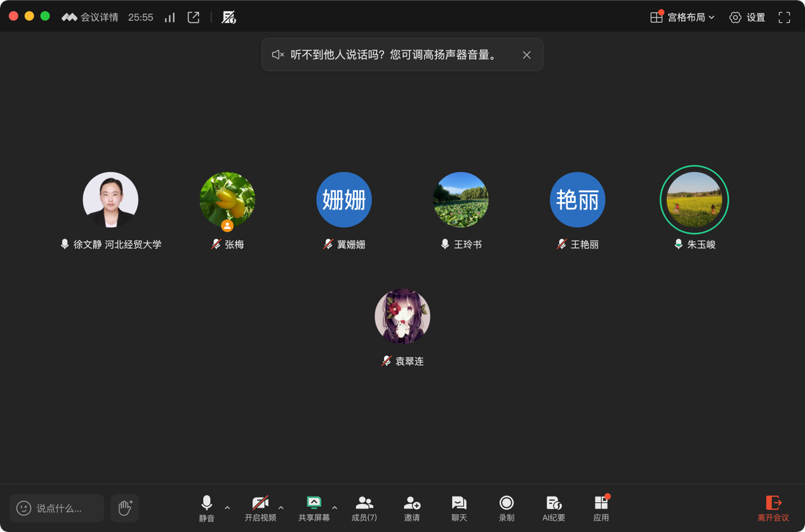Open the AI纪要 summary tool
Viewport: 805px width, 532px height.
click(x=554, y=508)
